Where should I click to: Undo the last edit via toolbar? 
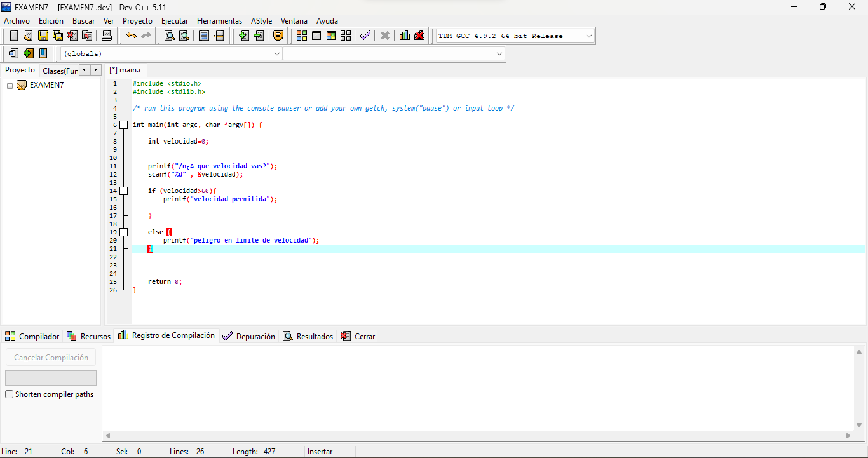(132, 36)
